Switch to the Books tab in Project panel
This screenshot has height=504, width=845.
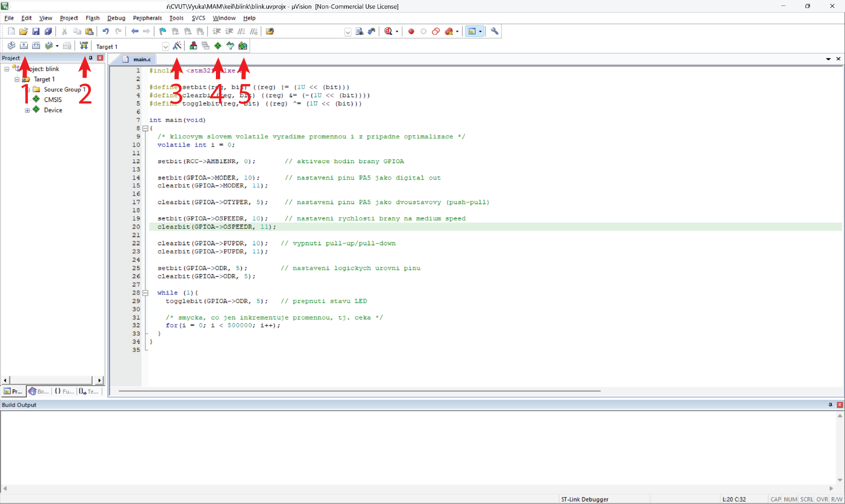click(38, 392)
